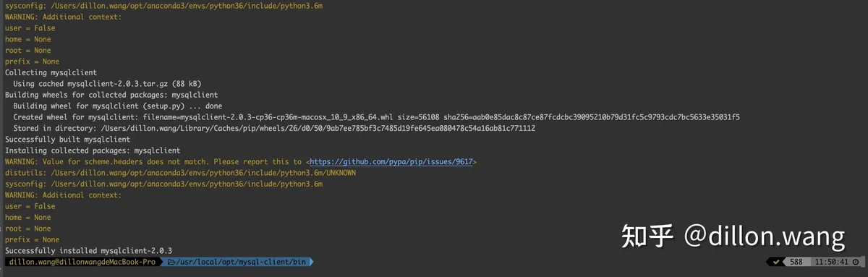Click the 'Created wheel for mysqlclient' line
Screen dimensions: 868x277
tap(376, 117)
